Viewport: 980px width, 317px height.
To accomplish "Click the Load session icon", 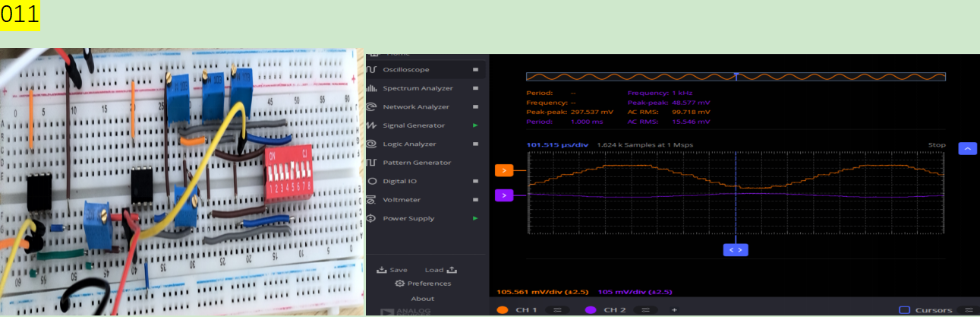I will 452,270.
